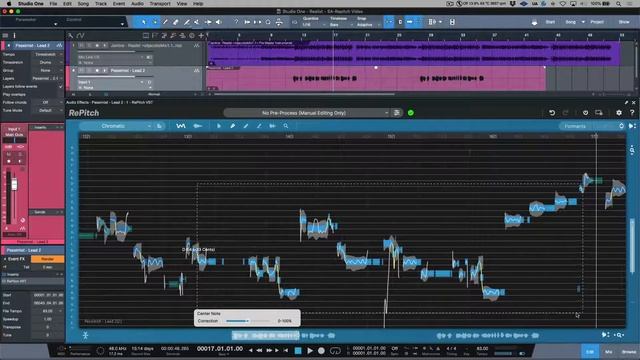Toggle Snap button in Studio One toolbar
Screen dimensions: 640x360
pos(389,22)
